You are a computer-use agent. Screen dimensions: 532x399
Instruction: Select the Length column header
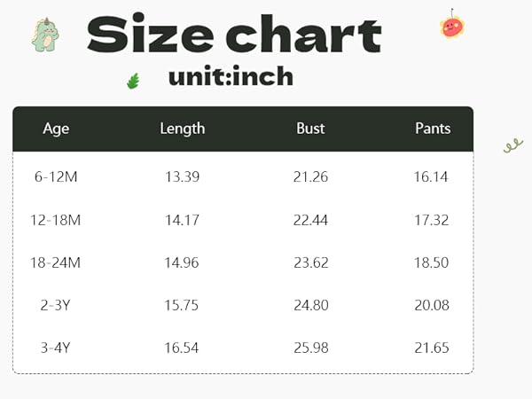(182, 129)
